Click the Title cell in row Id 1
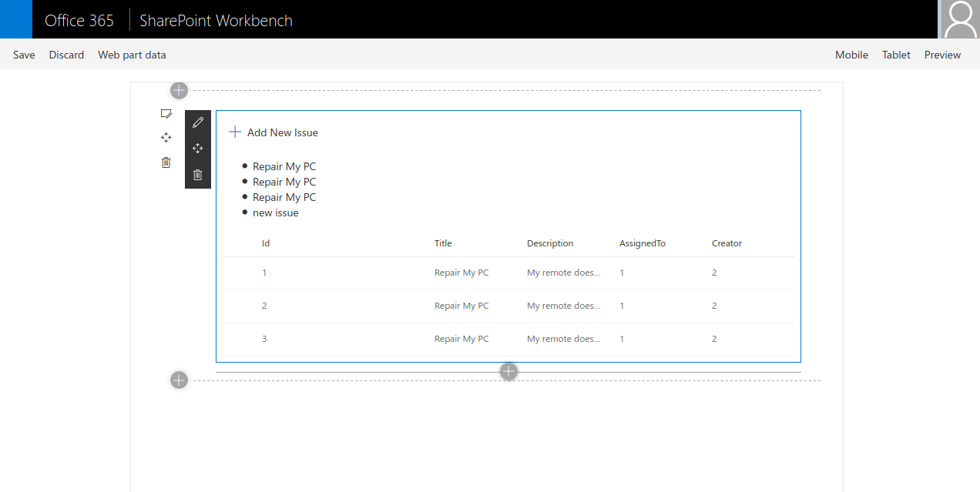The width and height of the screenshot is (980, 492). point(461,273)
